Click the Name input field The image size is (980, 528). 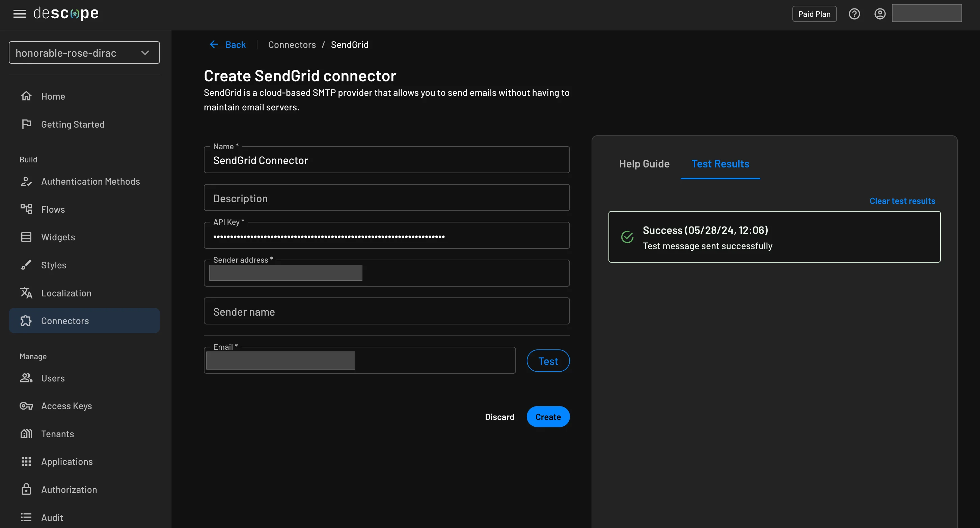[x=386, y=160]
